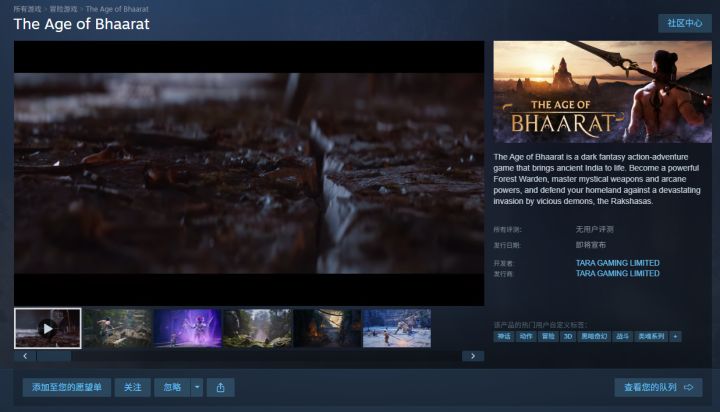View the warrior in forest screenshot thumbnail
720x412 pixels.
point(118,328)
